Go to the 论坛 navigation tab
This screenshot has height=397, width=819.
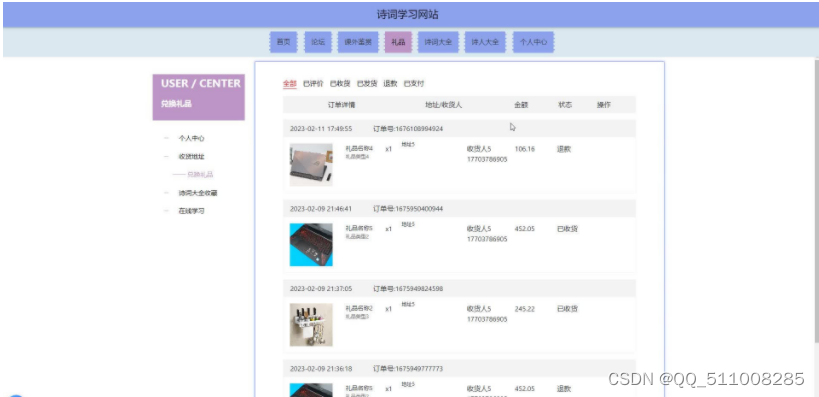tap(318, 42)
